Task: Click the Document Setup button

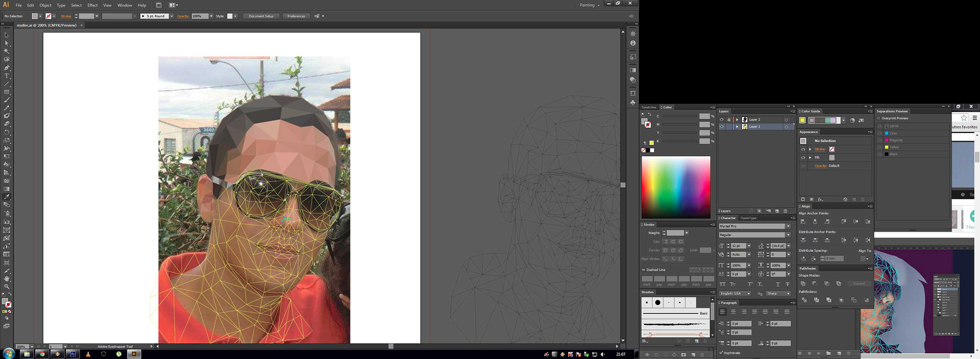Action: [261, 16]
